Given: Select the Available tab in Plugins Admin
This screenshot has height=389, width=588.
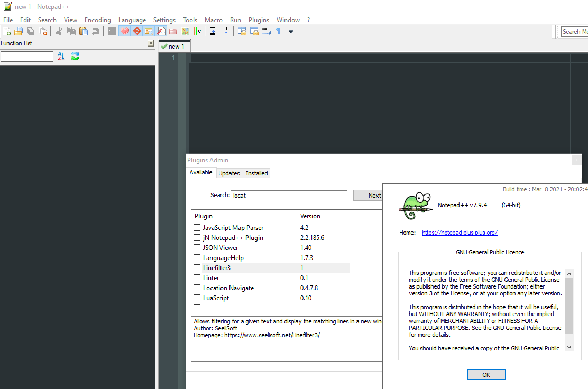Looking at the screenshot, I should [201, 172].
